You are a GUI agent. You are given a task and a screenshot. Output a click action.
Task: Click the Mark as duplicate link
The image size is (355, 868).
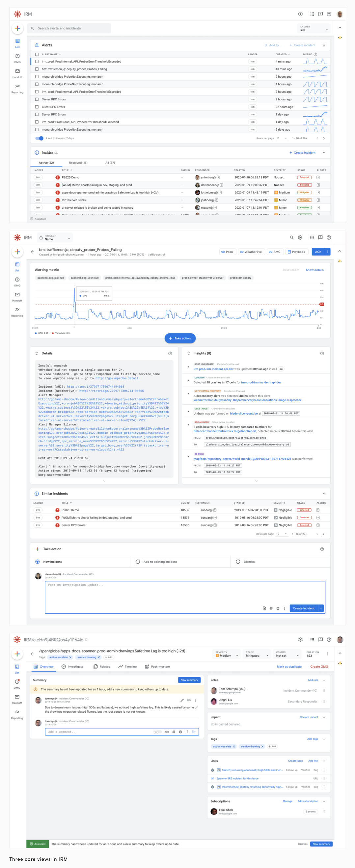tap(289, 667)
